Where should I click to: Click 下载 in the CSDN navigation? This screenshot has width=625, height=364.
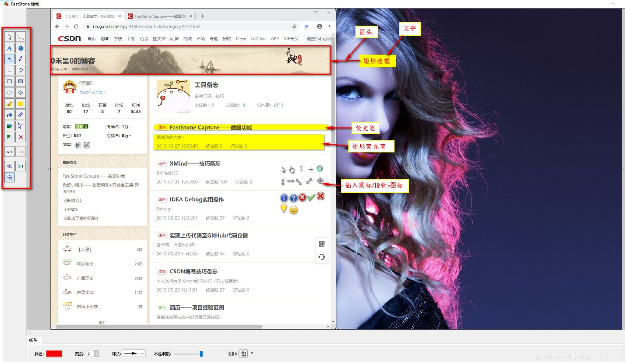(131, 39)
